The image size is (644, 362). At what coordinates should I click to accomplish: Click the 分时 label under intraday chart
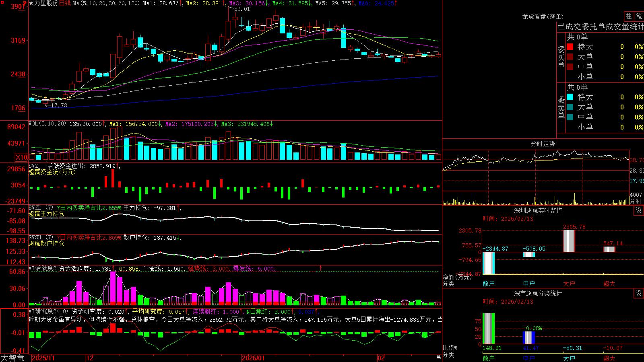tap(636, 202)
